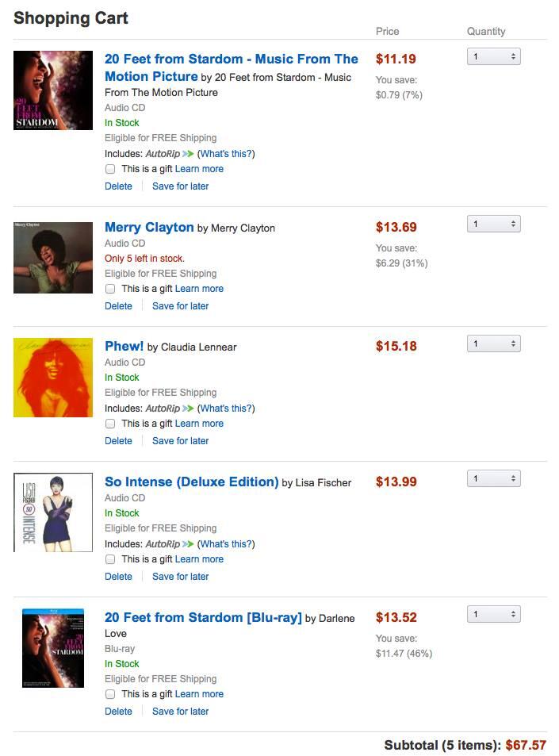559x756 pixels.
Task: Click AutoRip logo under the soundtrack CD
Action: 170,154
